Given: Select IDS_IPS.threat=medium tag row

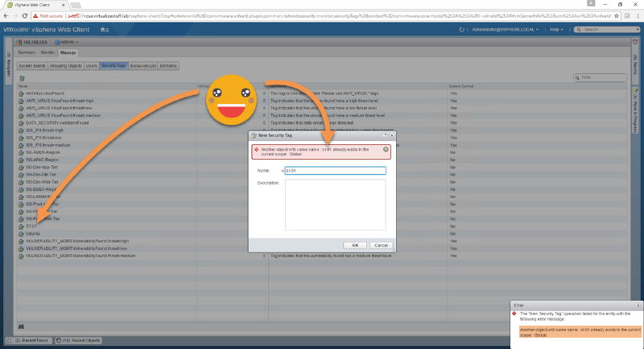Looking at the screenshot, I should pyautogui.click(x=323, y=145).
